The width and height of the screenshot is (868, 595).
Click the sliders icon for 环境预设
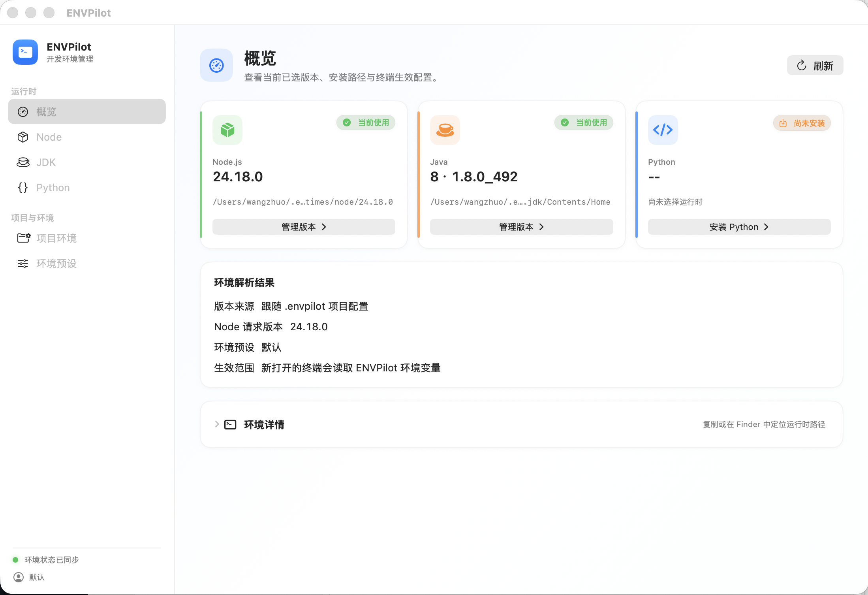(23, 264)
